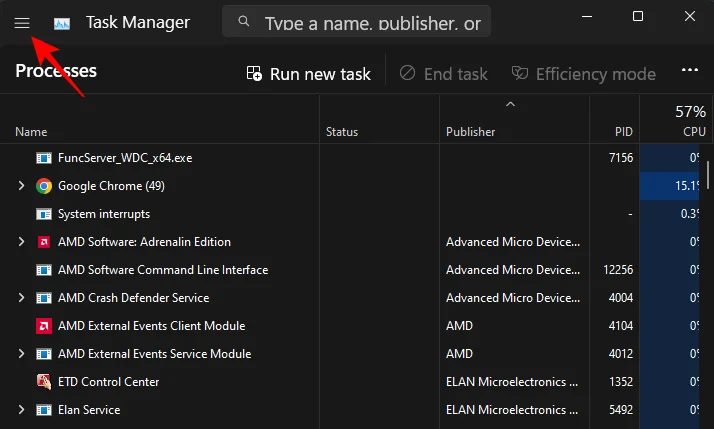Maximize the Task Manager window
The height and width of the screenshot is (429, 714).
tap(638, 16)
